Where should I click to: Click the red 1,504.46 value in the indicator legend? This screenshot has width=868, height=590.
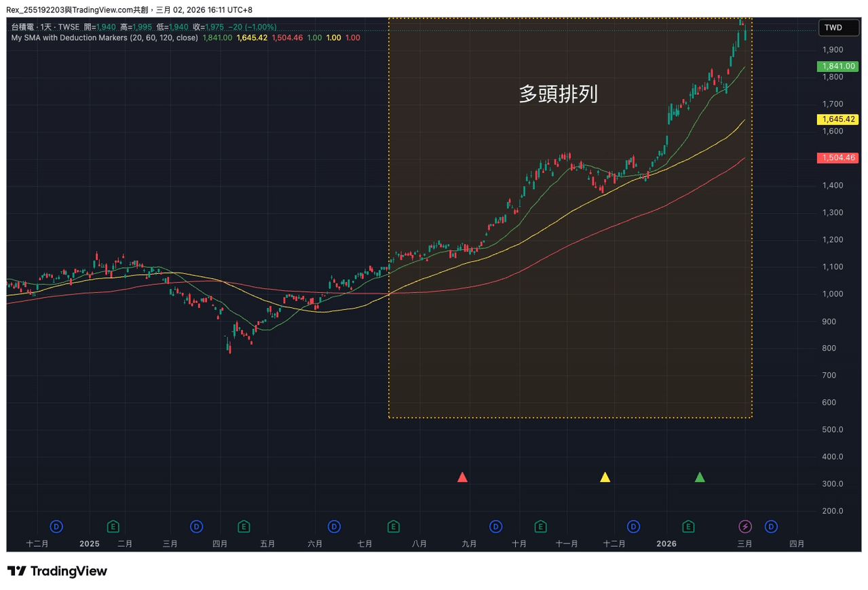pyautogui.click(x=287, y=38)
